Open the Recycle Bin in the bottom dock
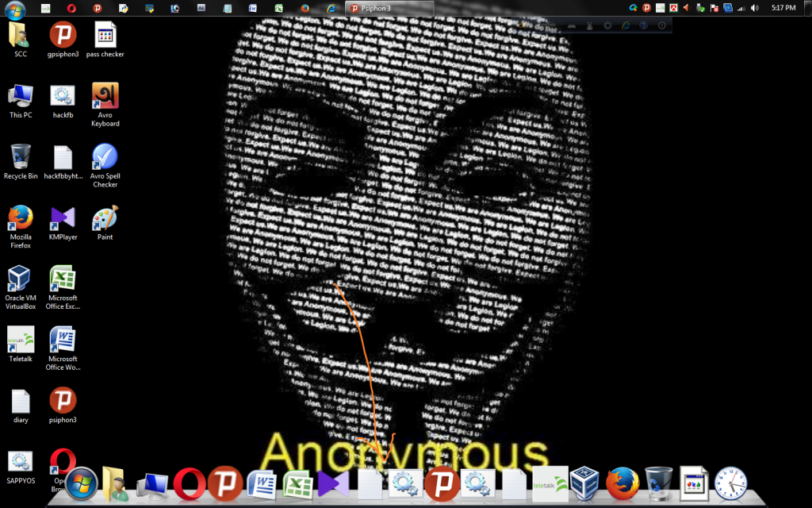Image resolution: width=812 pixels, height=508 pixels. pos(658,483)
